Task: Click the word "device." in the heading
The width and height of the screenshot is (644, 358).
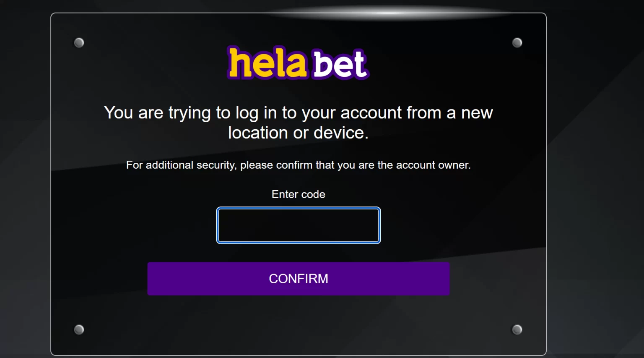Action: pos(341,133)
